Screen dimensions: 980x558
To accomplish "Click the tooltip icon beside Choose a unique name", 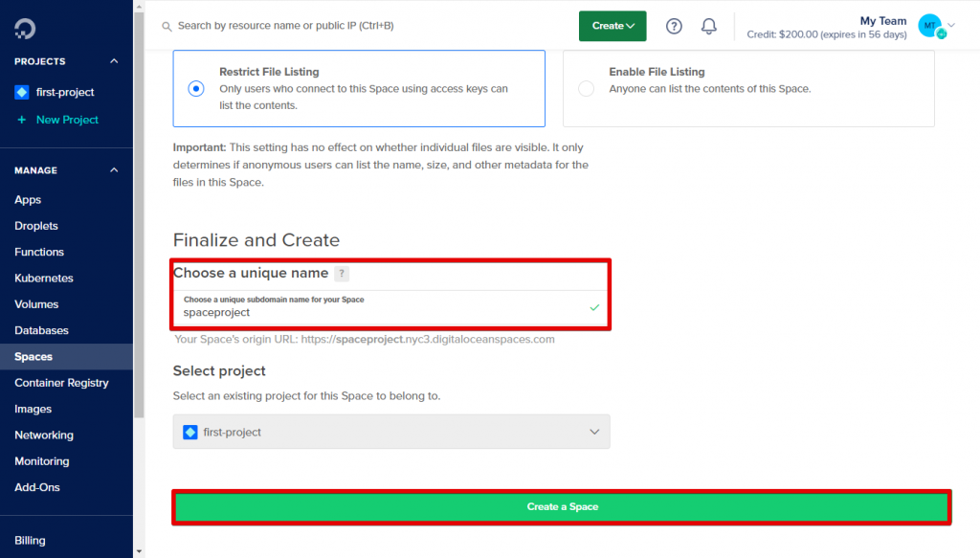I will (342, 273).
